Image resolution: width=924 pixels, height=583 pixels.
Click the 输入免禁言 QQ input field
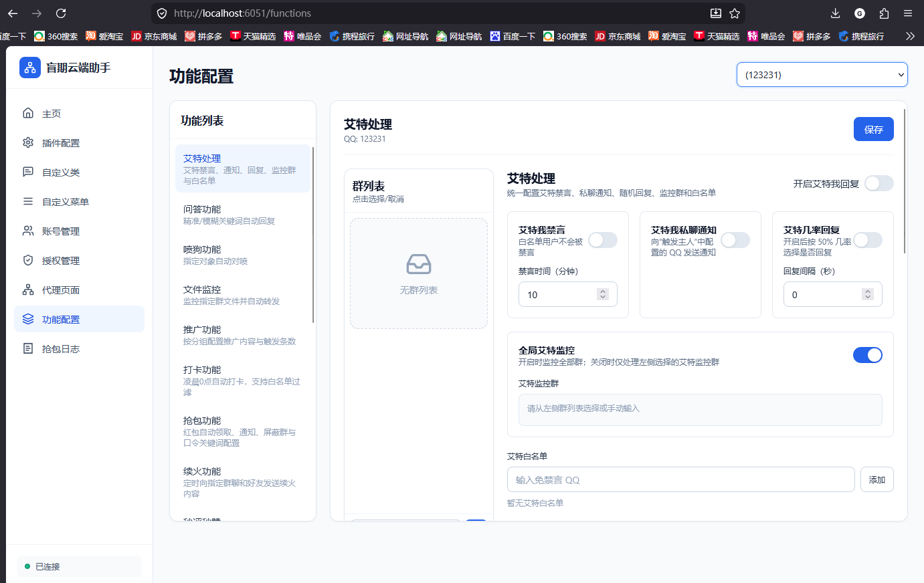point(681,479)
